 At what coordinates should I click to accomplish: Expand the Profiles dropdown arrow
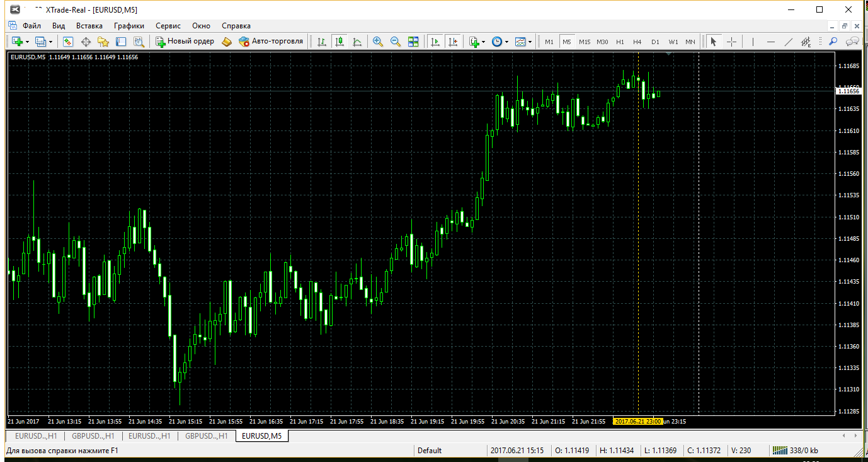(x=51, y=42)
